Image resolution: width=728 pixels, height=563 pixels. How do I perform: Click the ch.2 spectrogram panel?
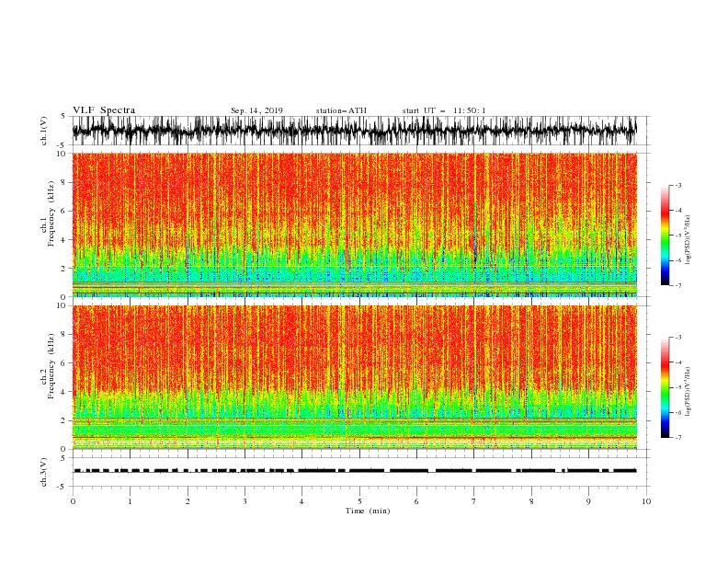click(x=354, y=377)
